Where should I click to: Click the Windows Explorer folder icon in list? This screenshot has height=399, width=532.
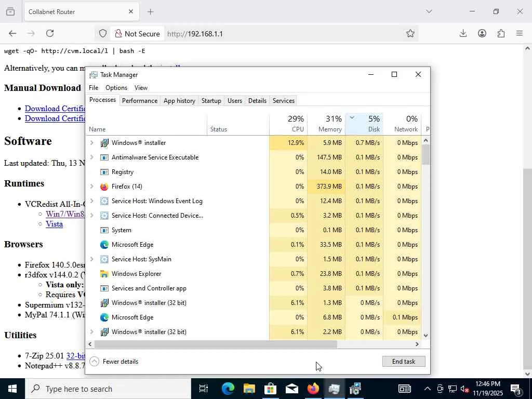pyautogui.click(x=104, y=274)
